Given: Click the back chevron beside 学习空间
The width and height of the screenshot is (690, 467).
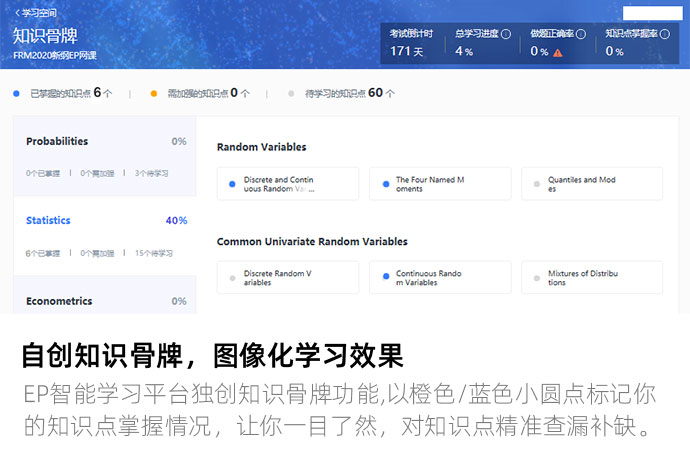Looking at the screenshot, I should click(17, 14).
